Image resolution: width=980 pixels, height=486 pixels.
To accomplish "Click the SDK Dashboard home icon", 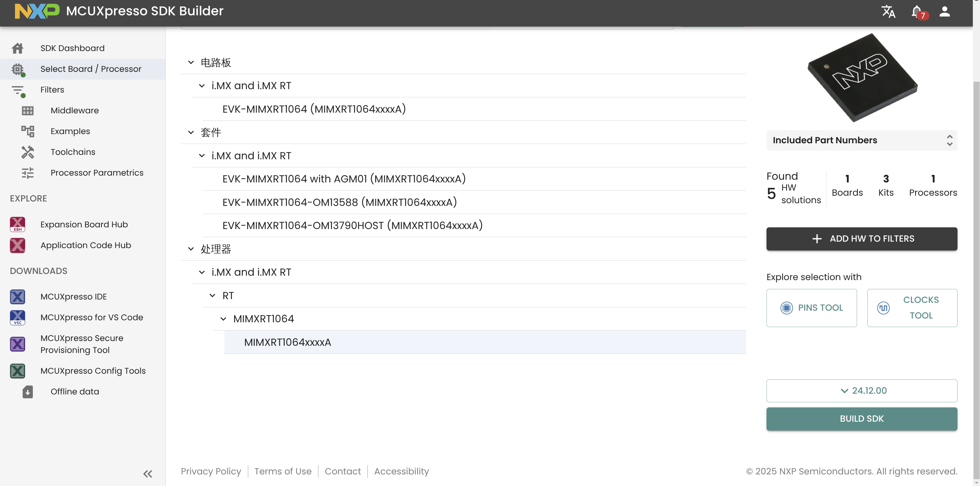I will point(17,48).
